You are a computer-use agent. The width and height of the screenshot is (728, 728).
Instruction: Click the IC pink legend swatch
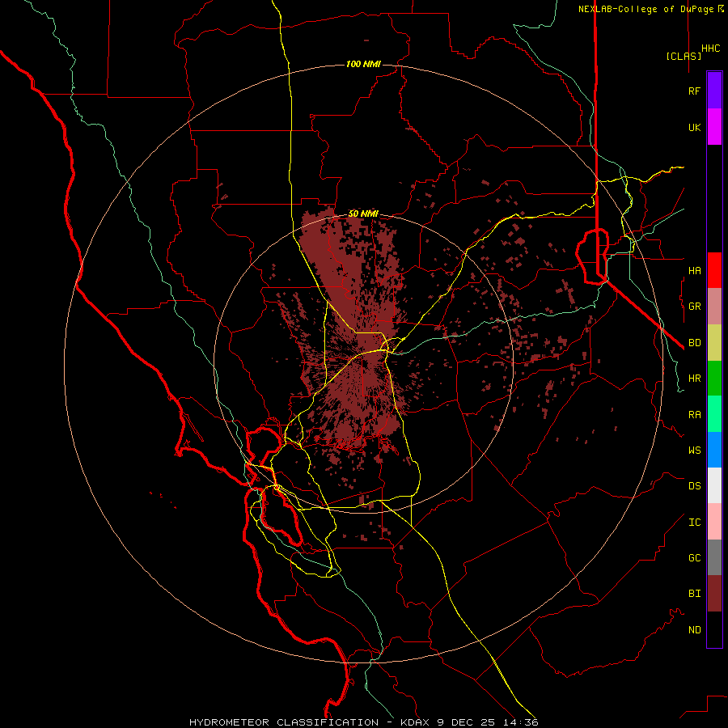click(x=714, y=522)
